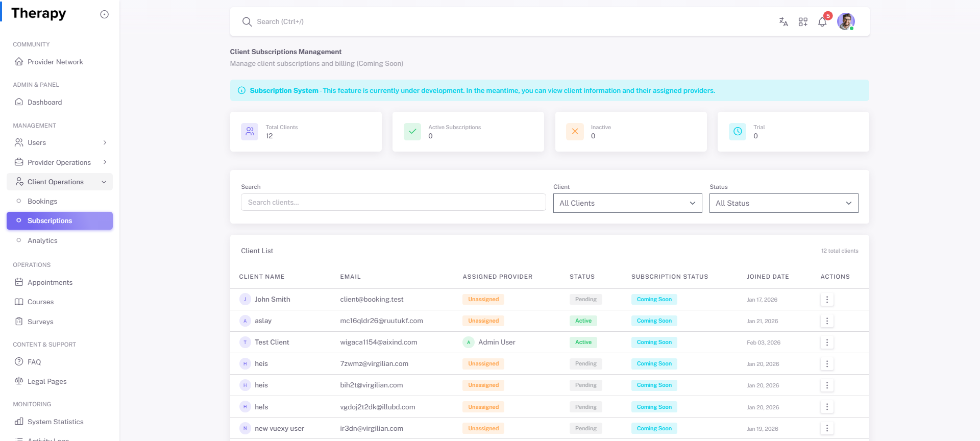The image size is (980, 441).
Task: Open actions menu for 7zwmz@virgilian.com row
Action: [x=827, y=364]
